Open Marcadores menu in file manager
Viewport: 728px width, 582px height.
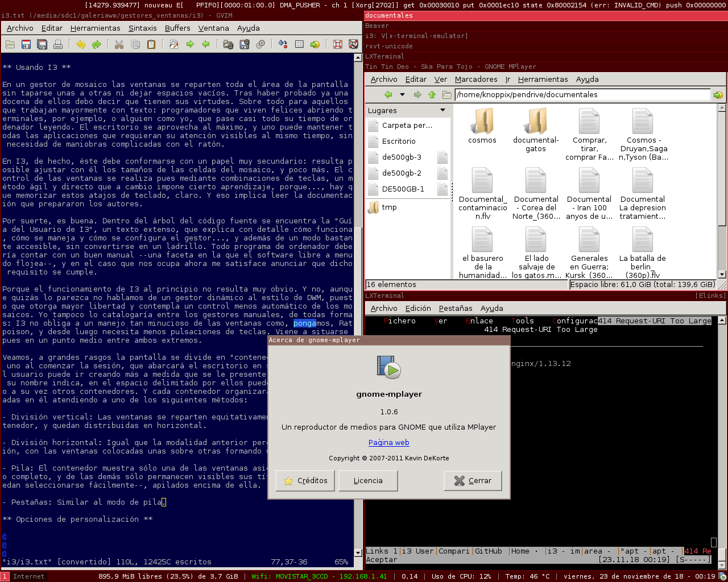(476, 80)
